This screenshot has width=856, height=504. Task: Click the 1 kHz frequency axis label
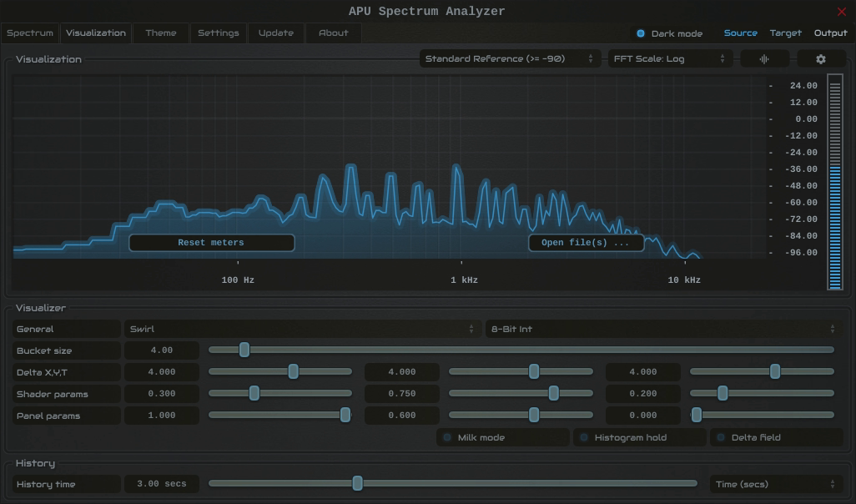click(464, 280)
